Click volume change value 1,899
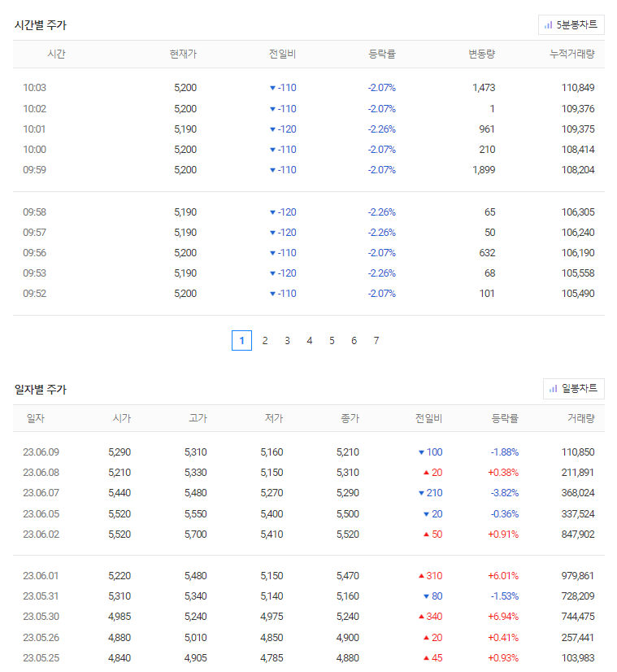The image size is (617, 672). [x=484, y=170]
